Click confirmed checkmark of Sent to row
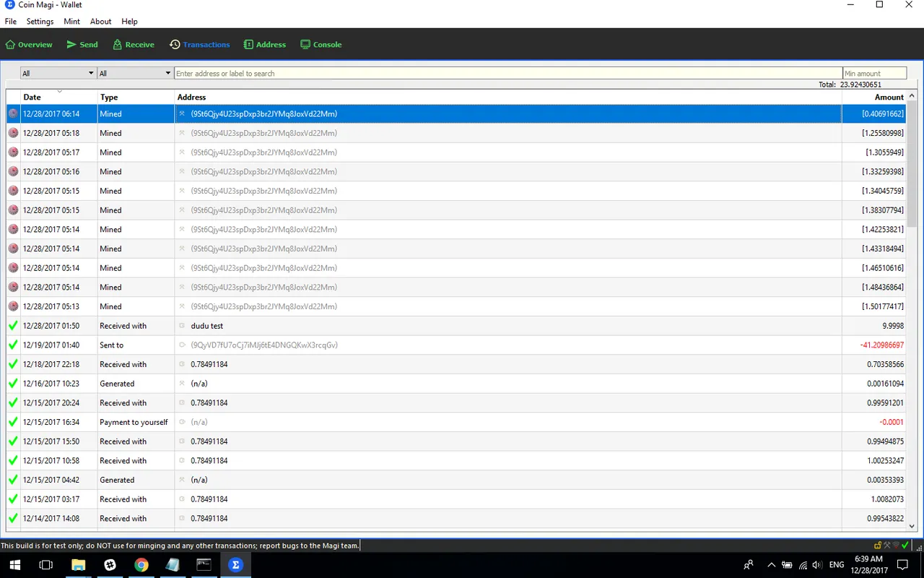Image resolution: width=924 pixels, height=578 pixels. pos(13,345)
